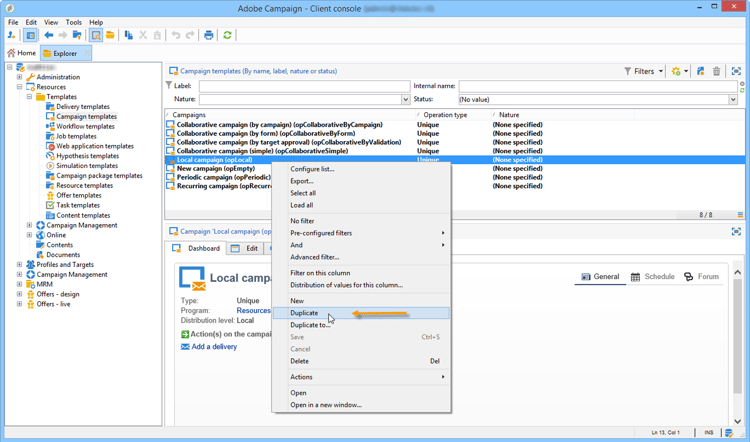Select Workflow templates in the tree

85,126
